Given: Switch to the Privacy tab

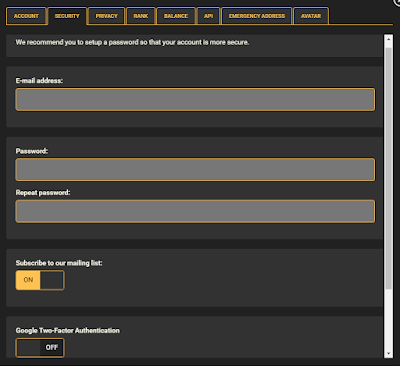Looking at the screenshot, I should 106,16.
